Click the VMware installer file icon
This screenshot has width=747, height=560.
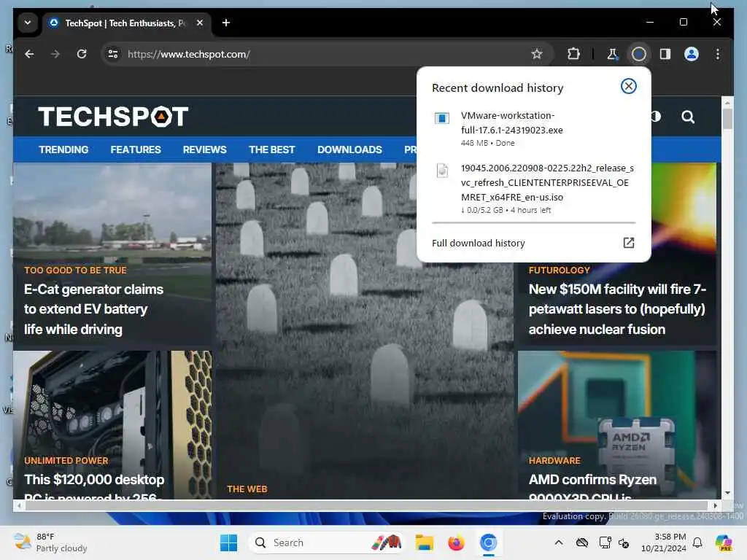pyautogui.click(x=441, y=118)
